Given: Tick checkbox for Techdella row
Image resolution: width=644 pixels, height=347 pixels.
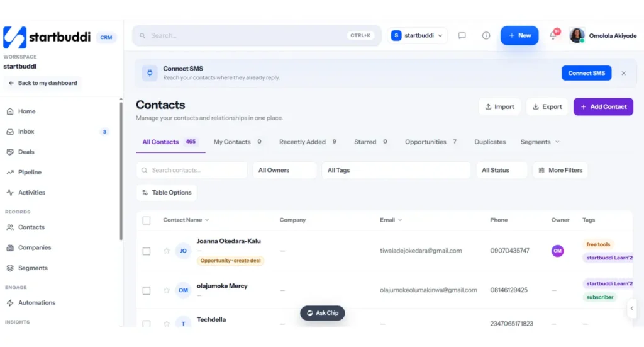Looking at the screenshot, I should coord(146,324).
